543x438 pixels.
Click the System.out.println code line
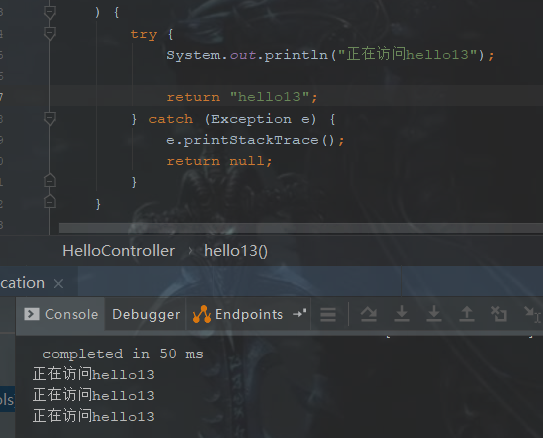point(330,55)
